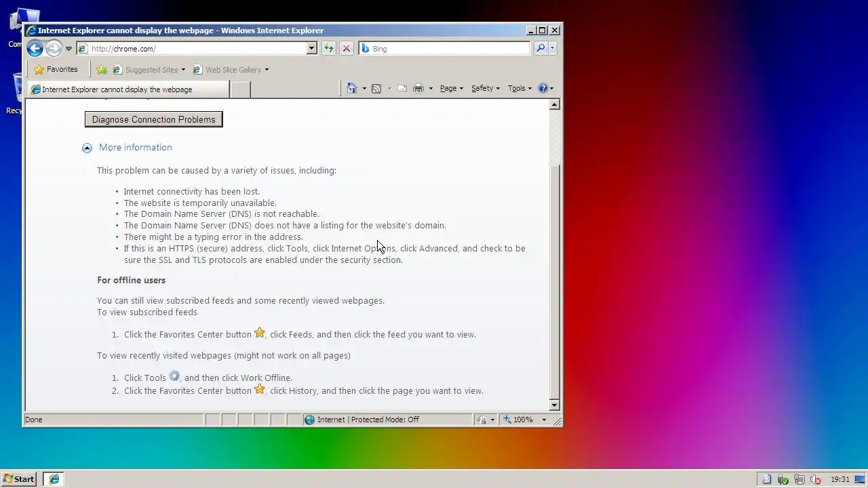
Task: Click the Safely Remove Hardware tray icon
Action: [x=783, y=479]
